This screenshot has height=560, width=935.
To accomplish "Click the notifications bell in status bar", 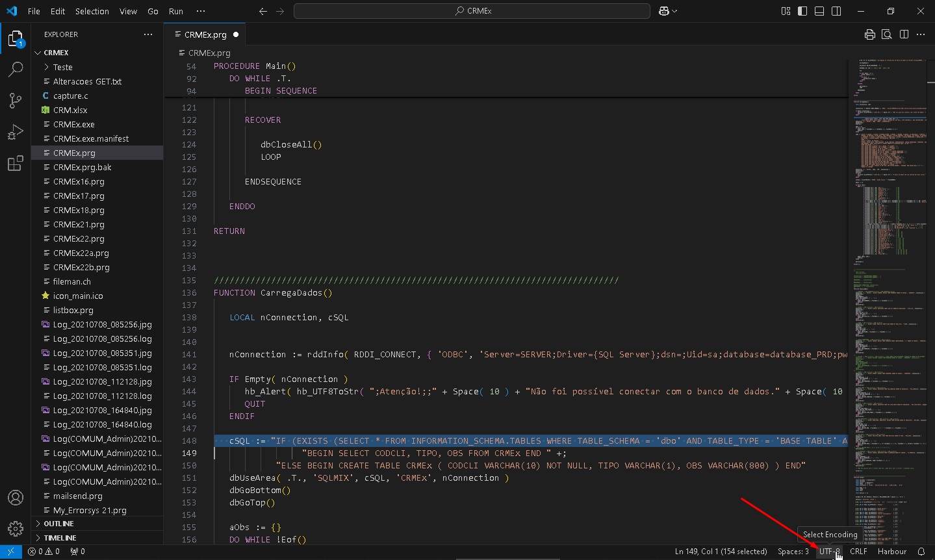I will point(921,552).
